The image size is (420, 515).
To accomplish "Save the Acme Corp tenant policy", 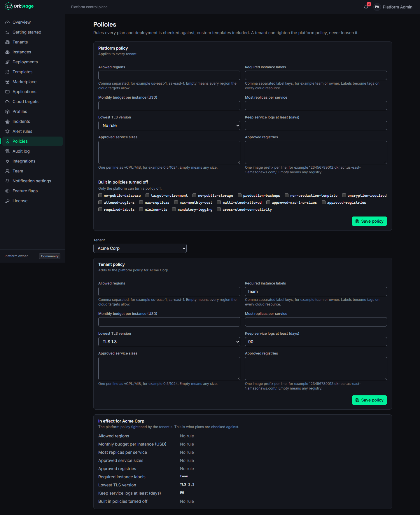I will (x=369, y=400).
